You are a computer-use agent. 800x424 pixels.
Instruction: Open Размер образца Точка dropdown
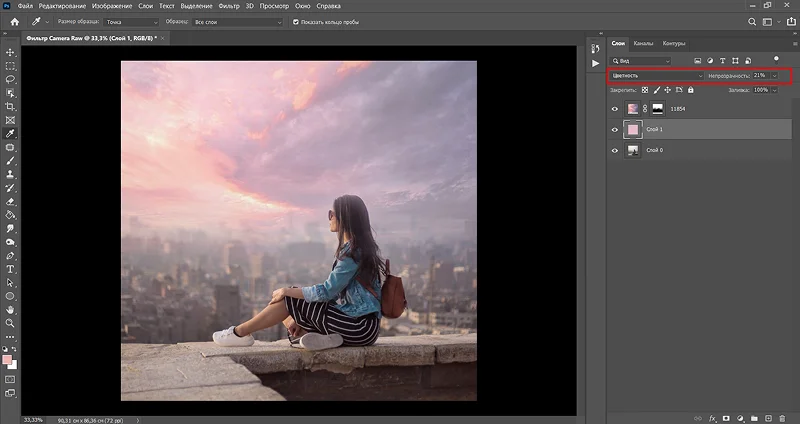point(132,22)
